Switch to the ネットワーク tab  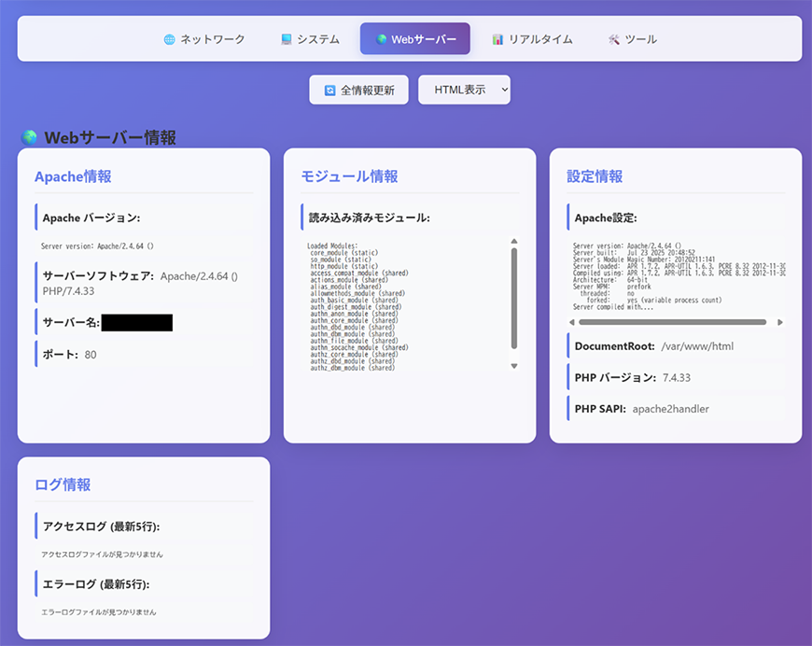click(203, 39)
